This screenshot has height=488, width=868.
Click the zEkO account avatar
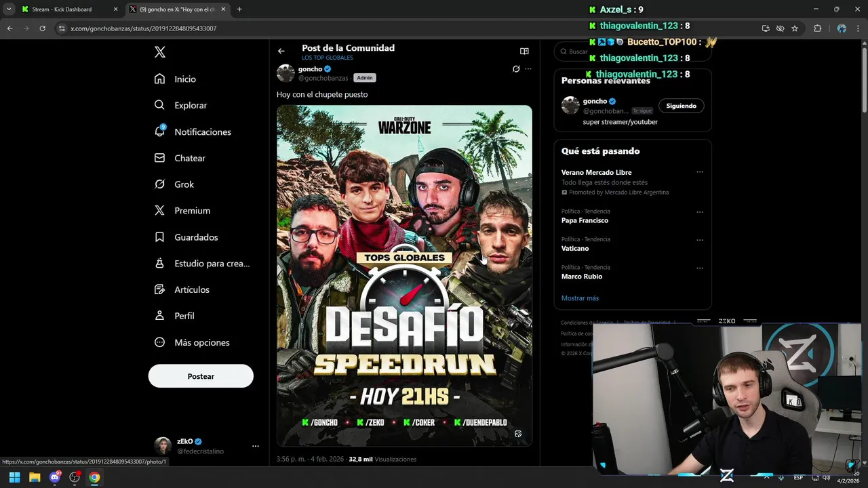point(163,446)
